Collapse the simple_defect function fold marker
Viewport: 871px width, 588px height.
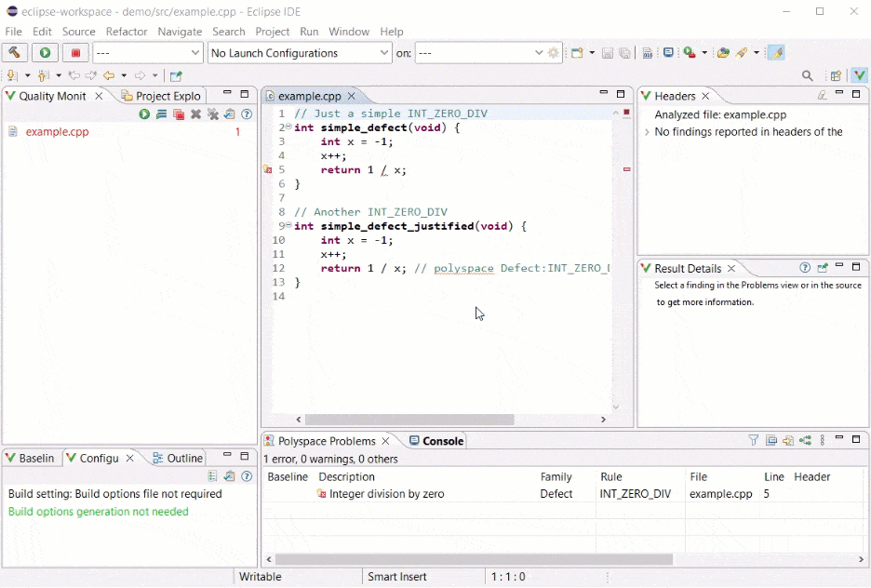(288, 127)
